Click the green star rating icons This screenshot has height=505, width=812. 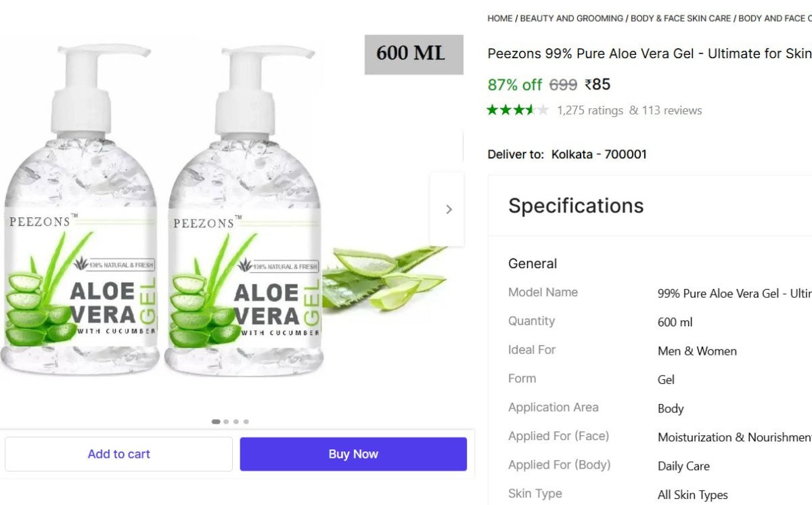[517, 110]
